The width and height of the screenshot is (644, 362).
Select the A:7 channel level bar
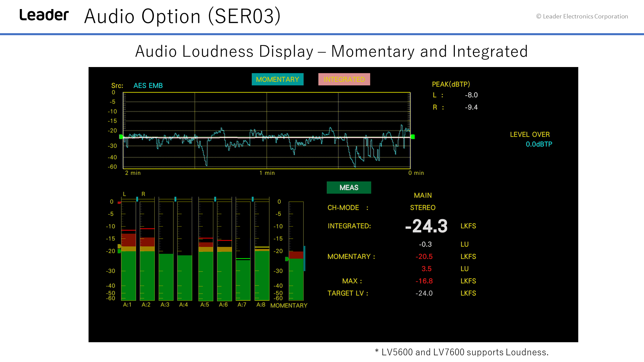click(x=243, y=251)
